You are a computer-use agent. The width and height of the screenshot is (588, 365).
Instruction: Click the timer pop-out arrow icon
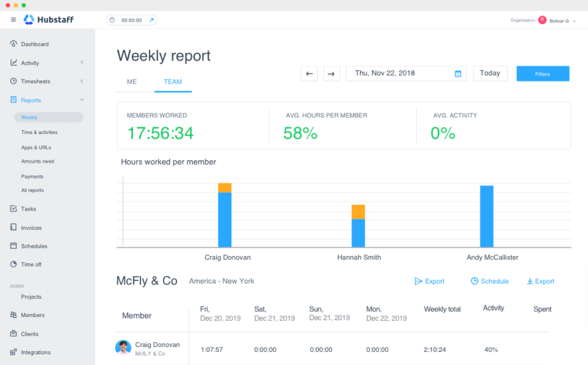(152, 21)
